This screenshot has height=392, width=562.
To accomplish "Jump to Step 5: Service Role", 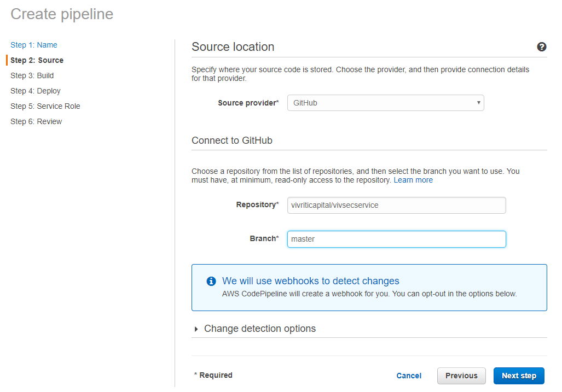I will 45,106.
